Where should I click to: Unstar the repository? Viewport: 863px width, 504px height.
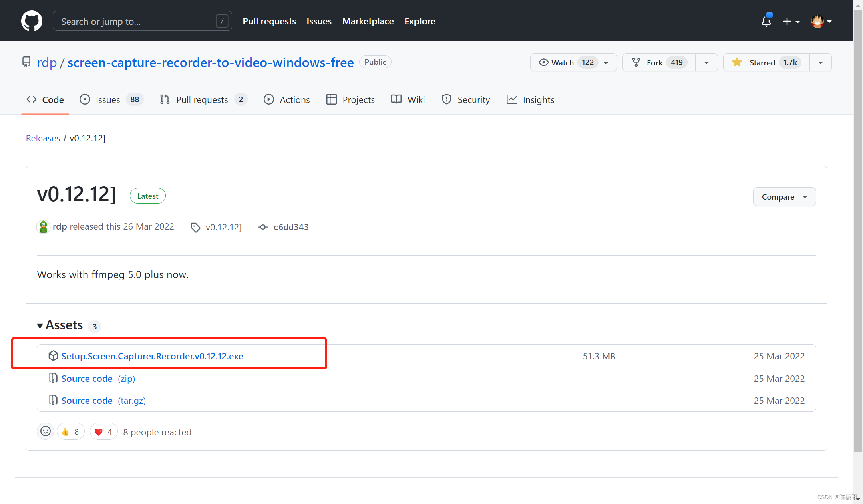click(764, 62)
